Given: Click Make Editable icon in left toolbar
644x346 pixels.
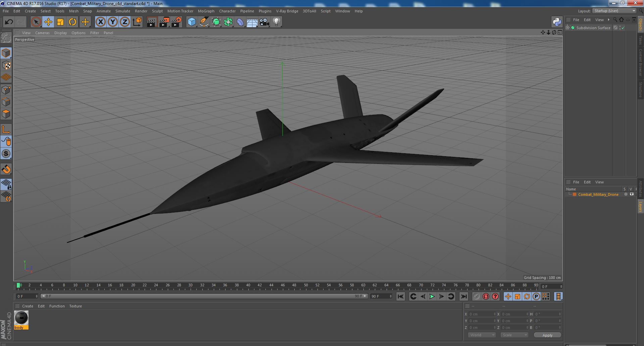Looking at the screenshot, I should pos(6,38).
